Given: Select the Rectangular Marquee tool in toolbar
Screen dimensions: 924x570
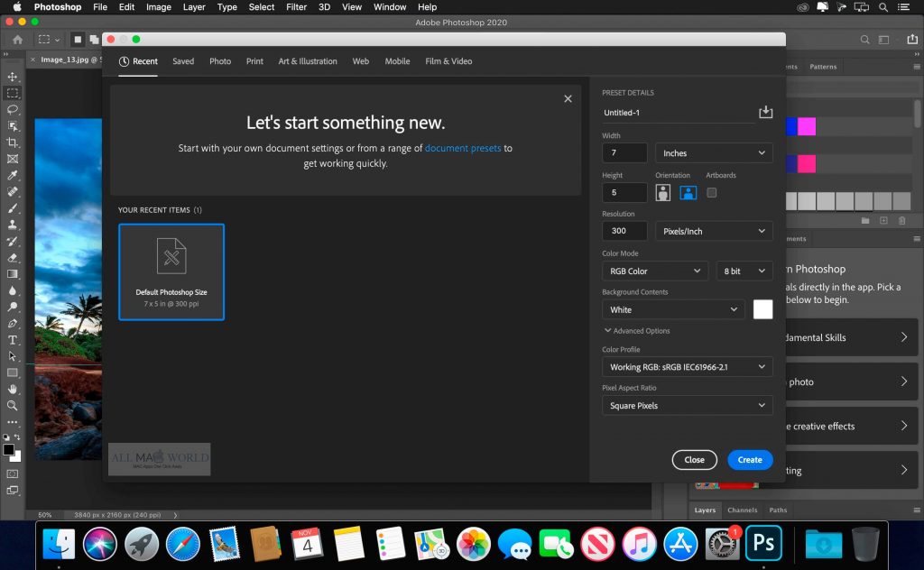Looking at the screenshot, I should pyautogui.click(x=13, y=93).
